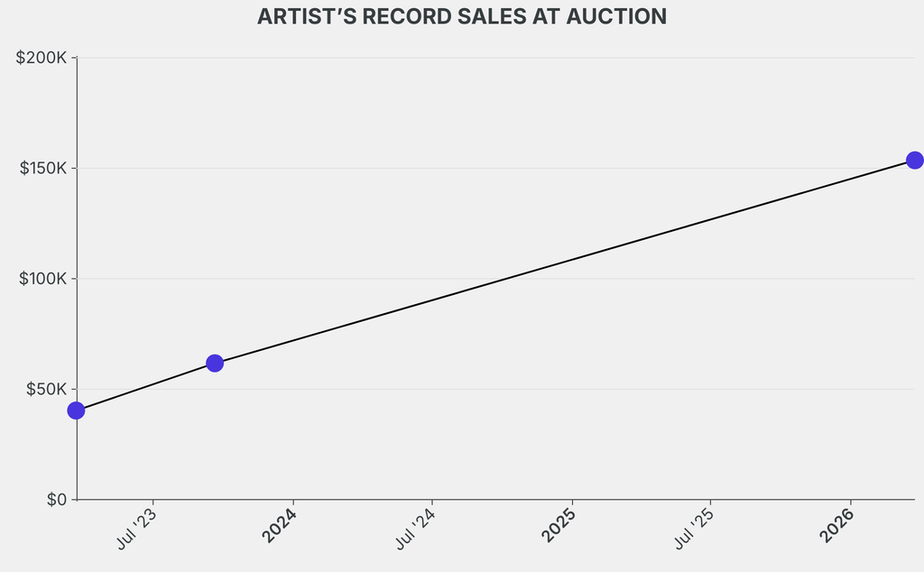Image resolution: width=924 pixels, height=572 pixels.
Task: Click the $0 y-axis label
Action: [57, 500]
